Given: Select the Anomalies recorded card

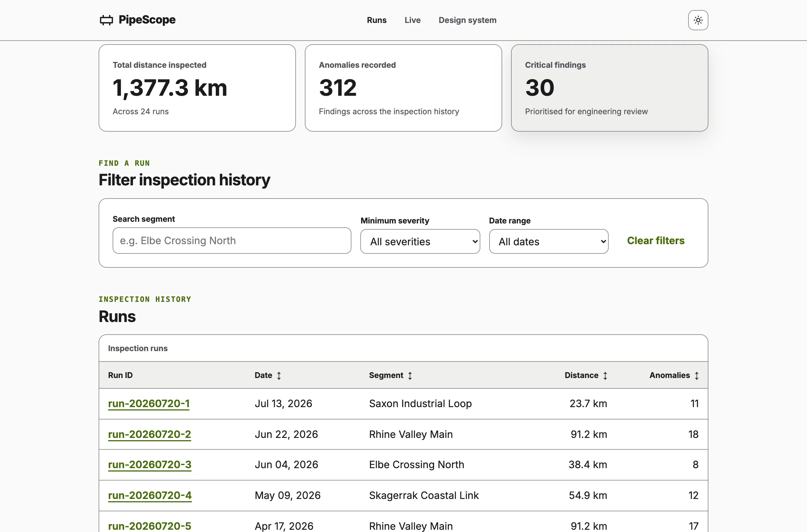Looking at the screenshot, I should [x=403, y=88].
